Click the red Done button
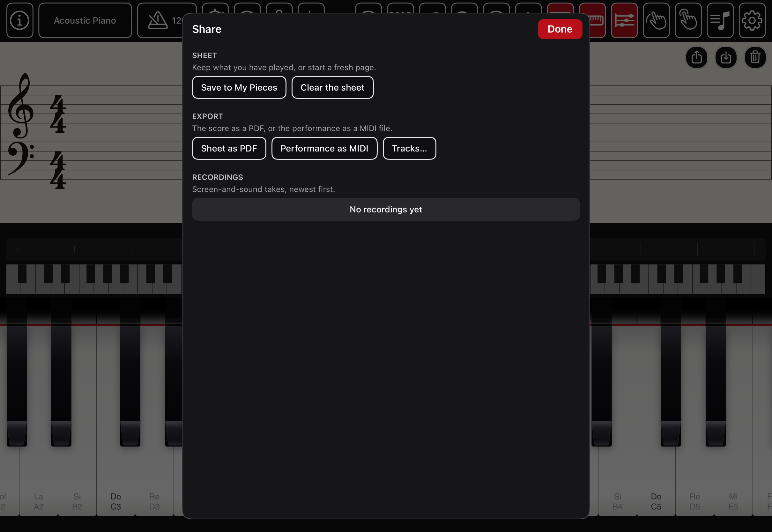 point(560,29)
